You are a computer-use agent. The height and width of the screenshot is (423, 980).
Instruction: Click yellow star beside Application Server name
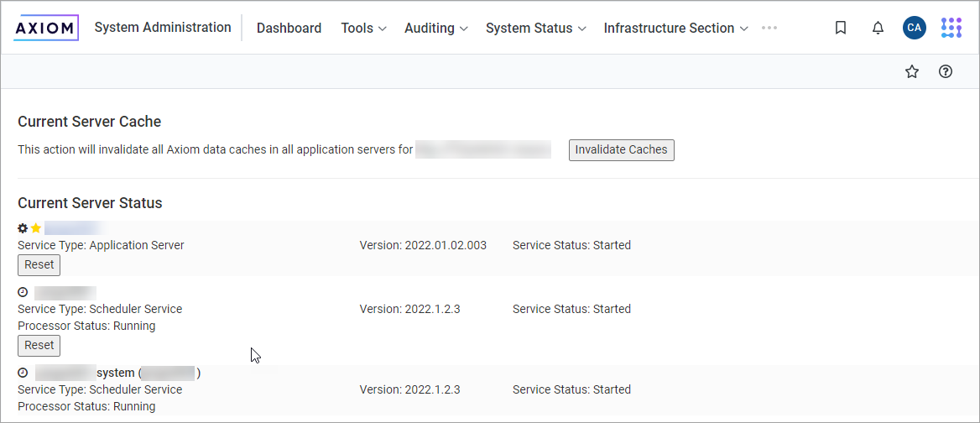36,228
